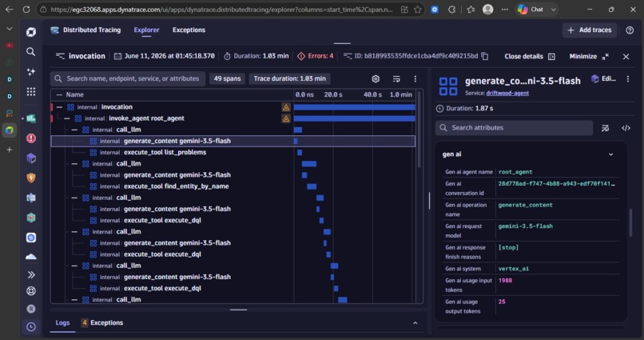Open the Dynatrace logo home icon
Image resolution: width=644 pixels, height=340 pixels.
point(31,32)
